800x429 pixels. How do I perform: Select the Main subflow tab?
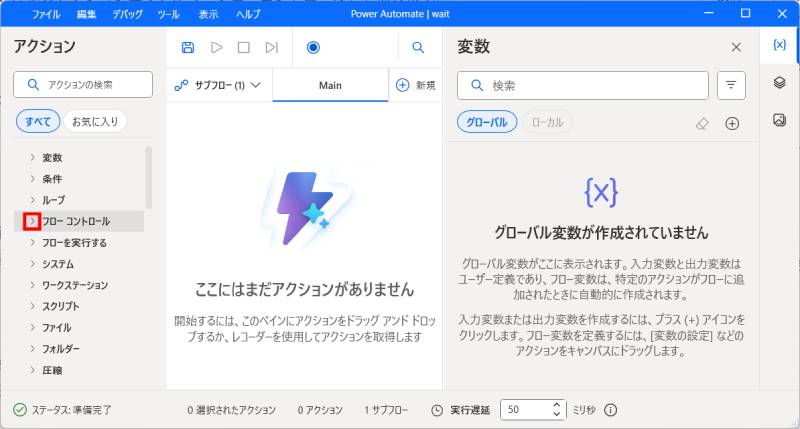(330, 86)
